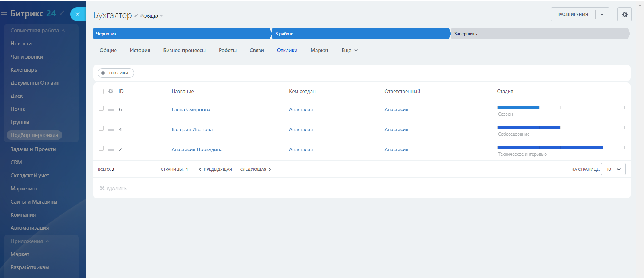Select the checkbox for Анастасия Прокудина row

point(101,148)
